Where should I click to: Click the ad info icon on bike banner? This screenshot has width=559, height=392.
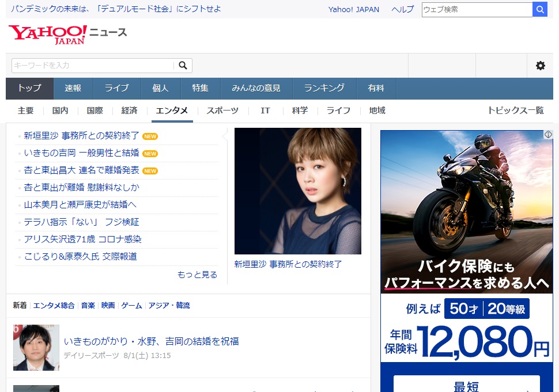(x=548, y=135)
